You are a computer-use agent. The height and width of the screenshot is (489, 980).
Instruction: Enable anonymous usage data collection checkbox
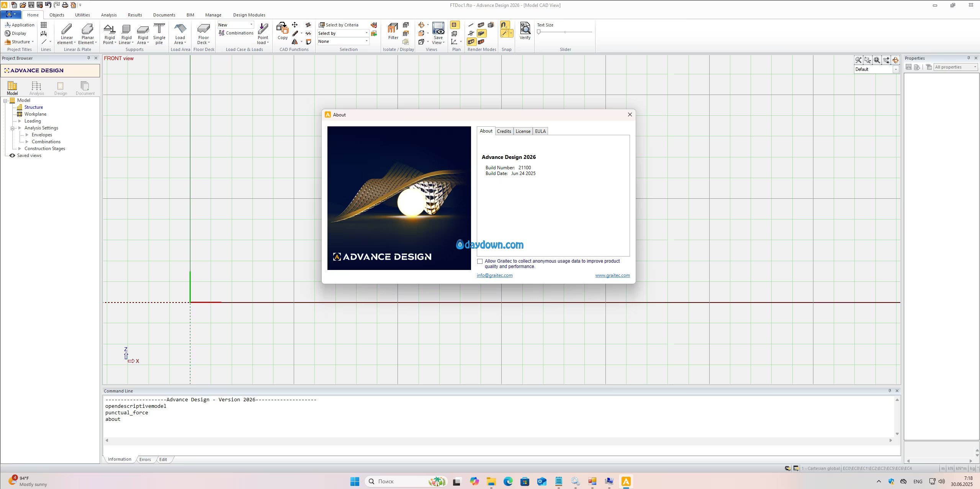(x=480, y=261)
